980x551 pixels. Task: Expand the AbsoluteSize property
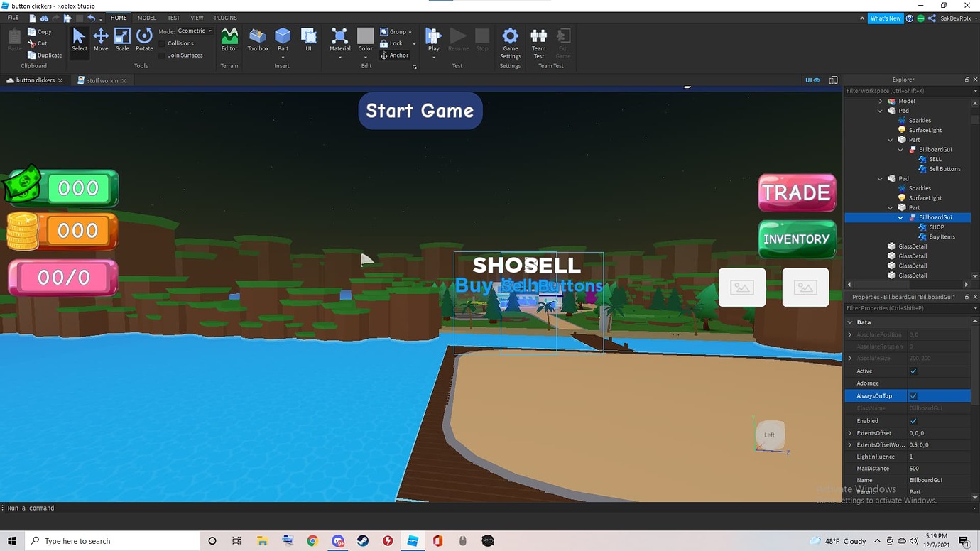[850, 359]
